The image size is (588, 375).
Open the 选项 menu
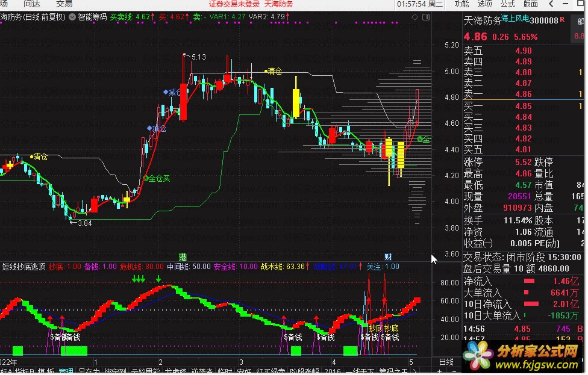click(484, 4)
